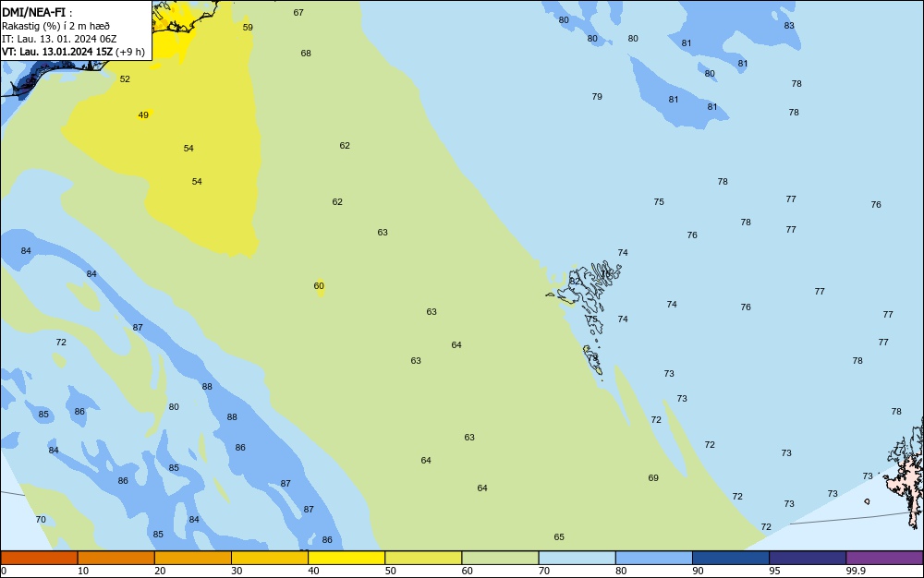
Task: Click the 10–20 orange legend swatch
Action: point(116,558)
